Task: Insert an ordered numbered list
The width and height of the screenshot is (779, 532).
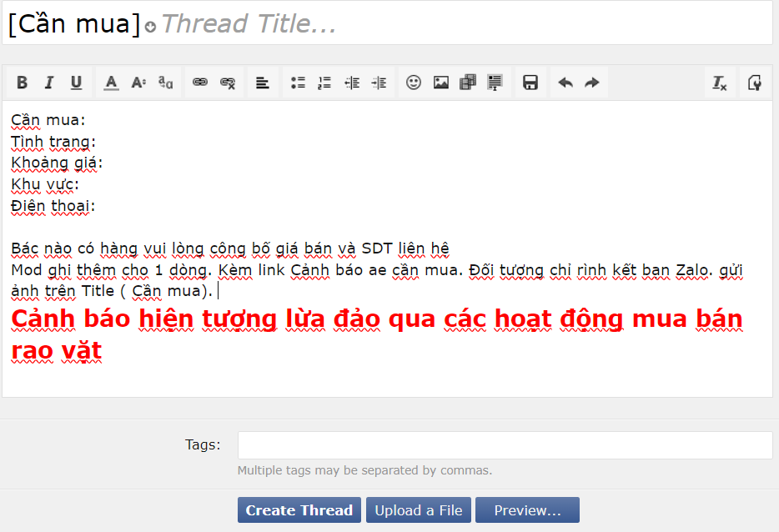Action: pos(324,83)
